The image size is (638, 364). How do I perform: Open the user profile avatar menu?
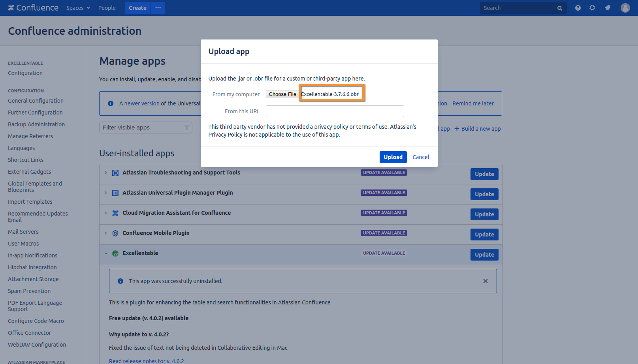[625, 8]
